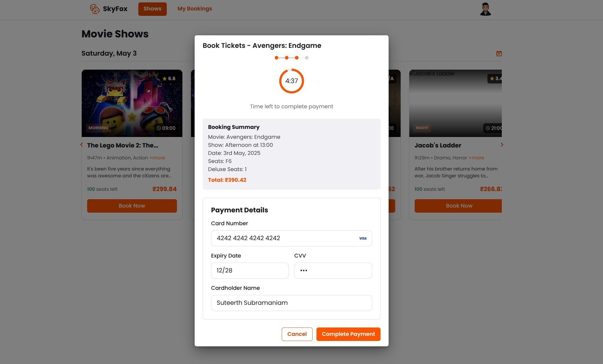The height and width of the screenshot is (364, 603).
Task: Focus the Cardholder Name field
Action: point(291,303)
